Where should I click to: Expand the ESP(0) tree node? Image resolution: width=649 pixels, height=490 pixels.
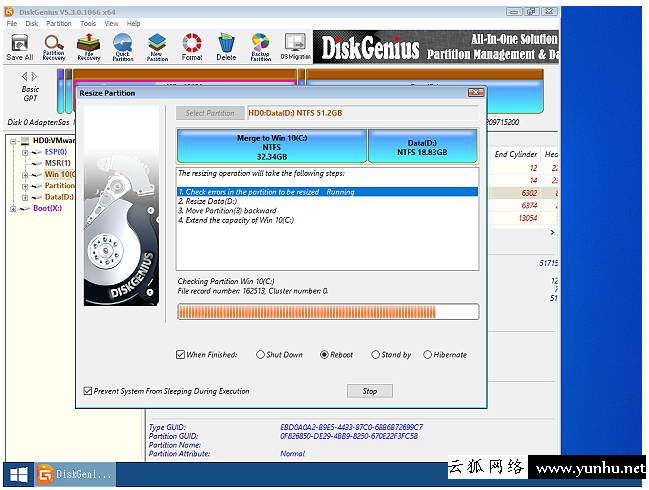pos(25,153)
